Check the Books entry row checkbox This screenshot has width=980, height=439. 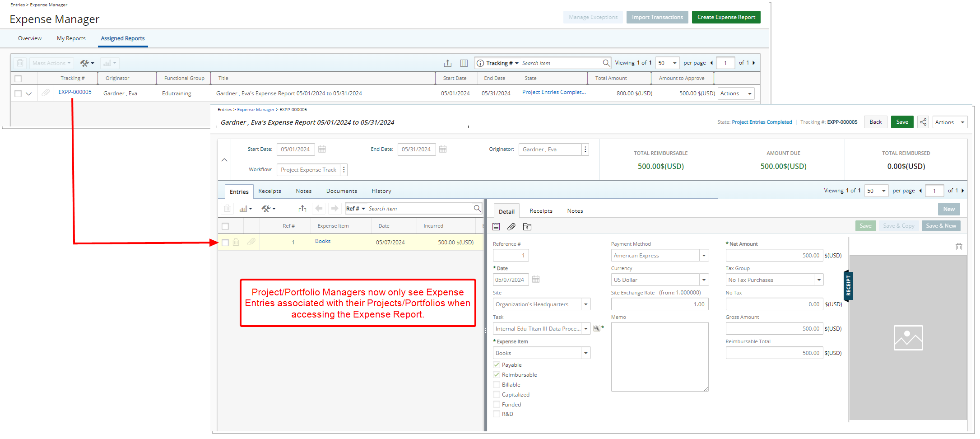[x=225, y=243]
